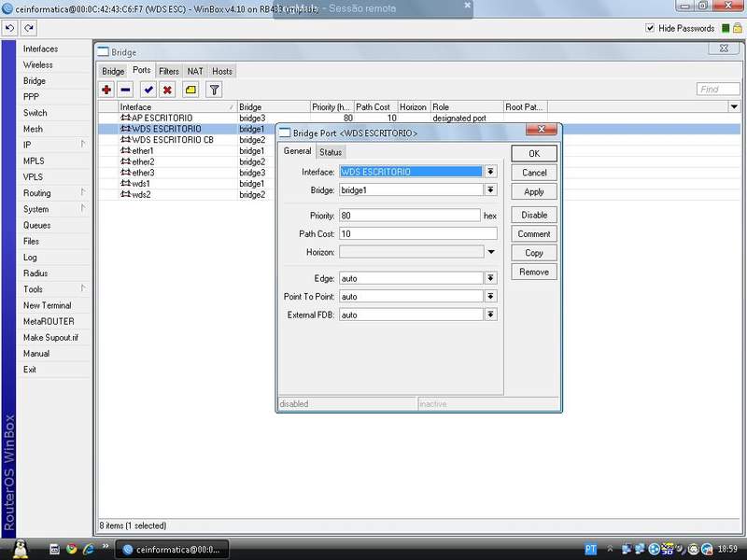Viewport: 747px width, 560px height.
Task: Switch to the Status tab
Action: 331,152
